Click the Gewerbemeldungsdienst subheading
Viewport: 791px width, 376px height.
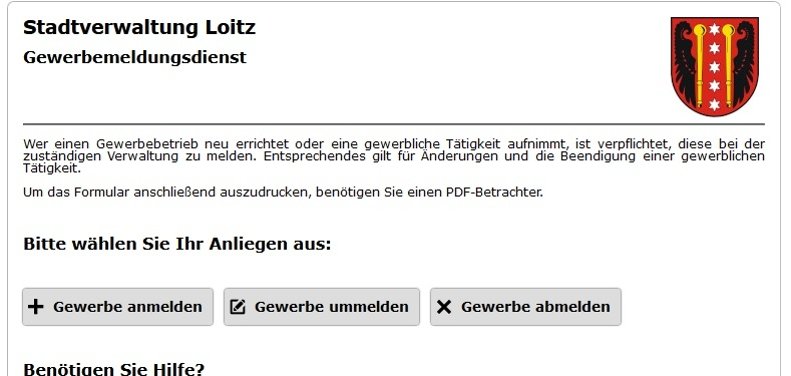[x=135, y=58]
